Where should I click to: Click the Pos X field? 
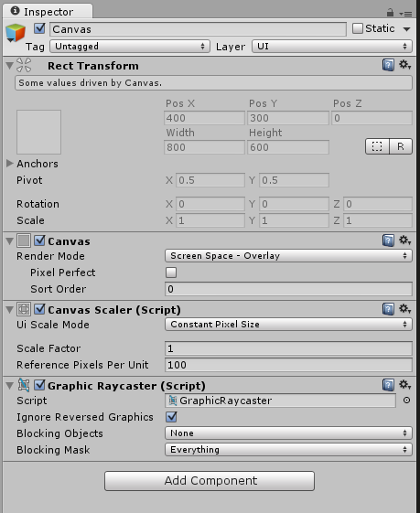(204, 118)
